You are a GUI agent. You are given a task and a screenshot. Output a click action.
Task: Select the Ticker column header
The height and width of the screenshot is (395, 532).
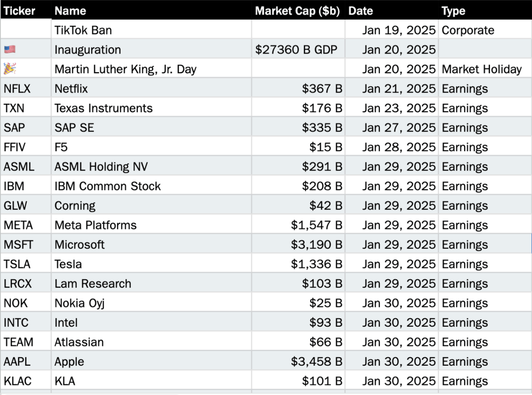pyautogui.click(x=26, y=10)
